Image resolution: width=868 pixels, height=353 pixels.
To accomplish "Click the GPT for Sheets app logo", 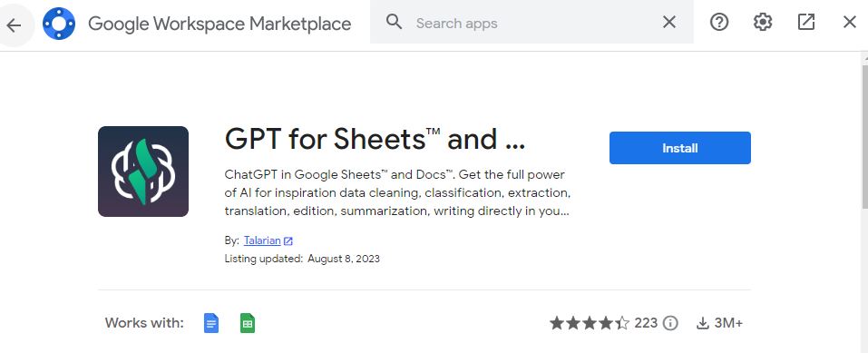I will tap(143, 172).
